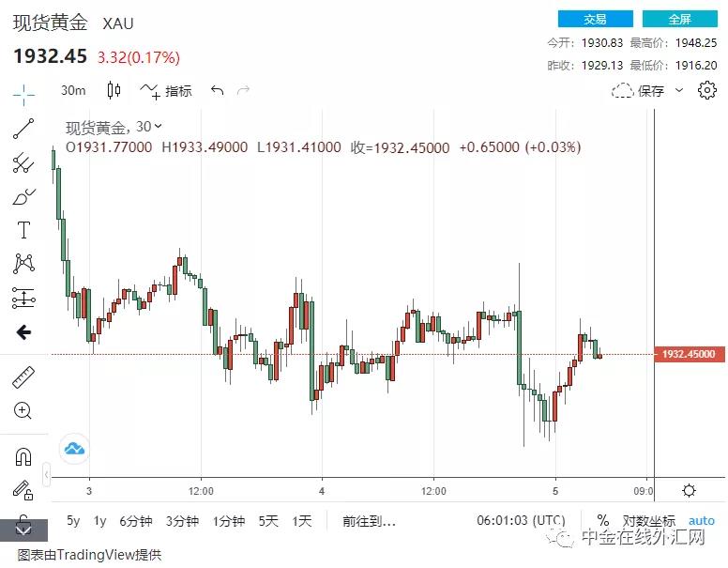The width and height of the screenshot is (728, 568).
Task: Expand the save 保存 dropdown arrow
Action: coord(679,90)
